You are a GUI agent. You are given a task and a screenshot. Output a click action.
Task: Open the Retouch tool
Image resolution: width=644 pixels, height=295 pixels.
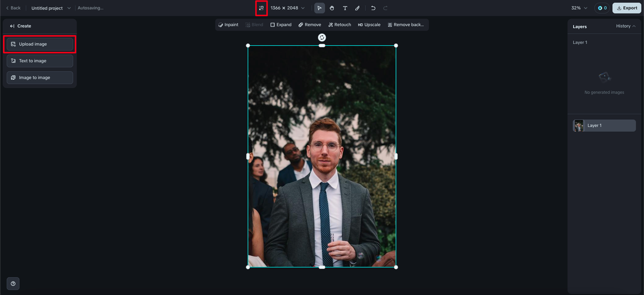tap(340, 25)
